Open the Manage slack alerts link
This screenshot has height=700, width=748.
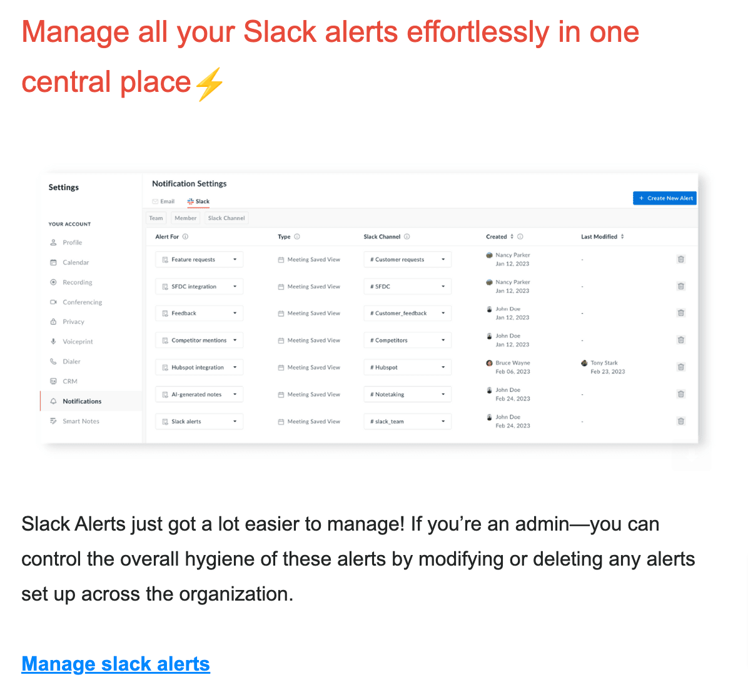pyautogui.click(x=115, y=664)
